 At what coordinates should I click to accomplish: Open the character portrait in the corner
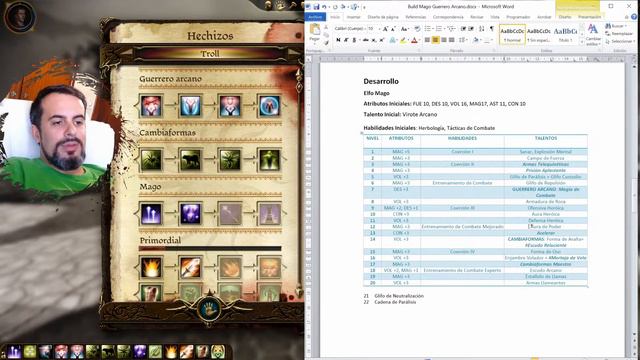20,16
